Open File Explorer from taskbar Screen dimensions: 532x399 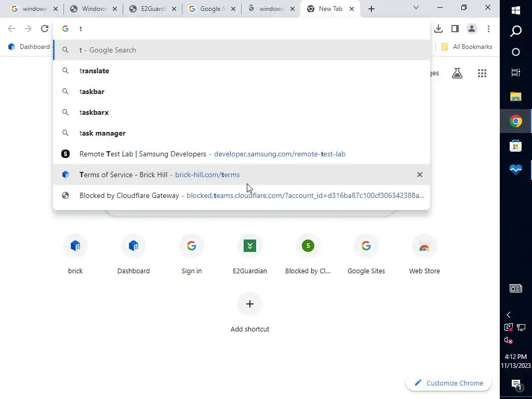tap(516, 97)
